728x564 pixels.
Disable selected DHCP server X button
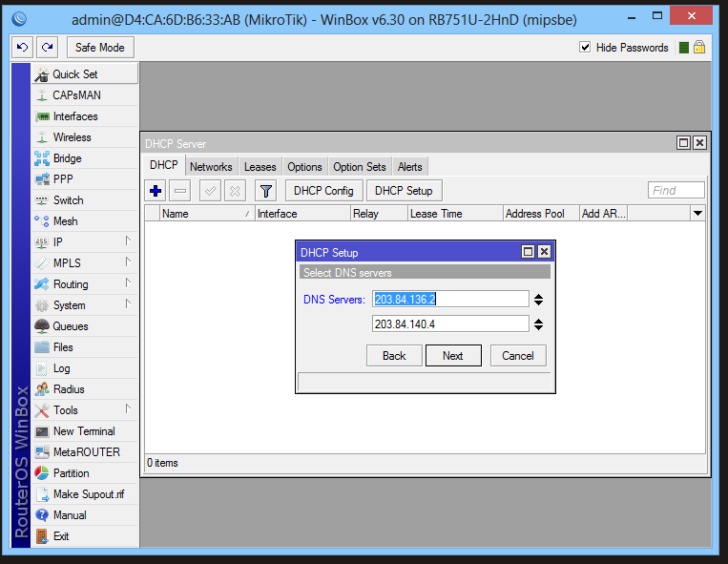click(235, 191)
